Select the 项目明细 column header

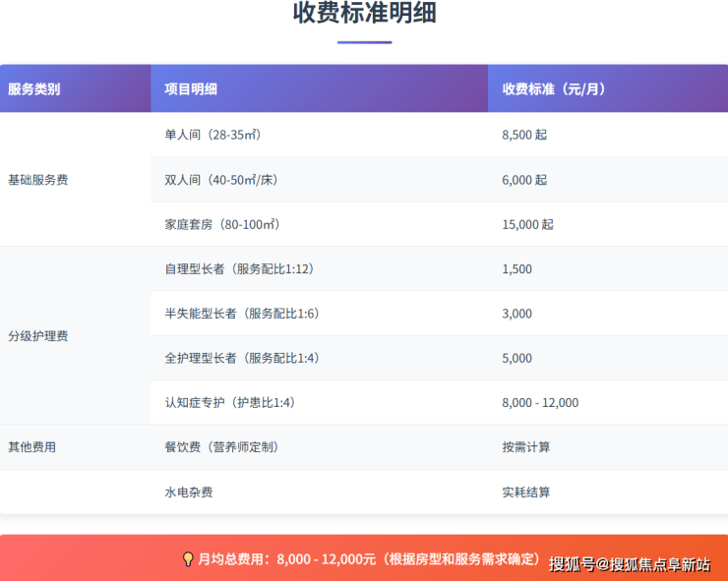pyautogui.click(x=191, y=88)
